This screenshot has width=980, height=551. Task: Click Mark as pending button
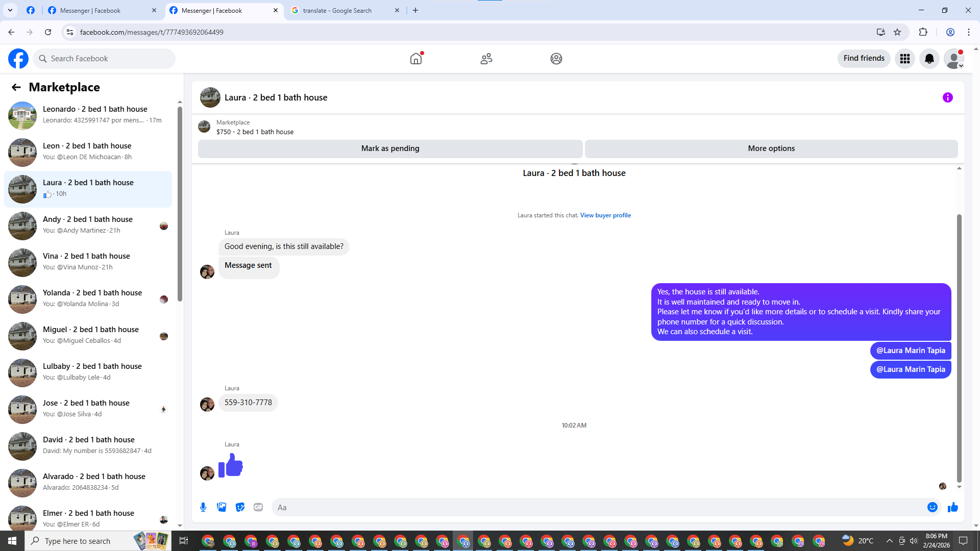click(x=390, y=148)
